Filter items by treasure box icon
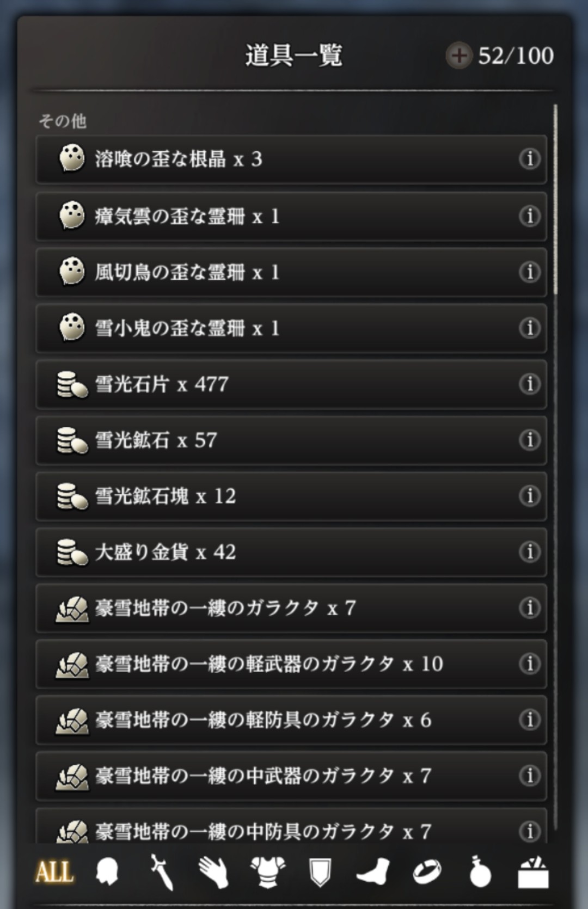Viewport: 588px width, 909px height. (533, 872)
